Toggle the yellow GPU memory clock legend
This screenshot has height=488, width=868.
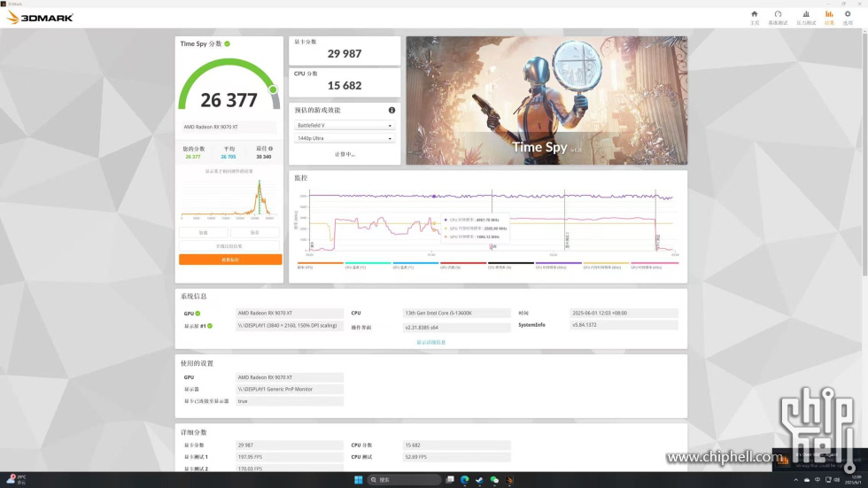coord(606,265)
